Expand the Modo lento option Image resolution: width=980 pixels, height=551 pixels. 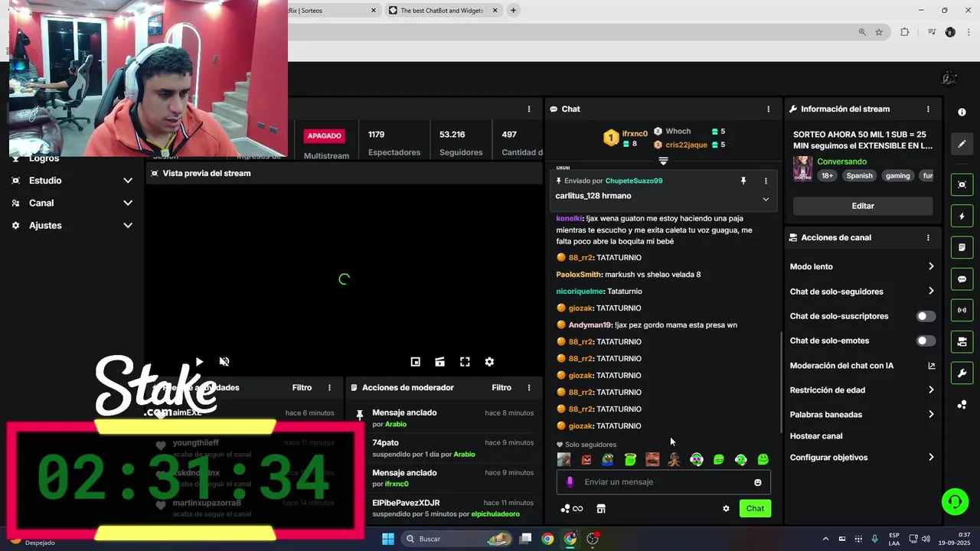(931, 266)
